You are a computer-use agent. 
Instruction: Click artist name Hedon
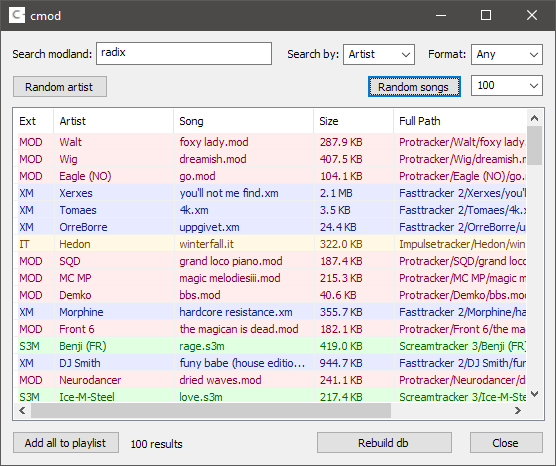tap(75, 244)
